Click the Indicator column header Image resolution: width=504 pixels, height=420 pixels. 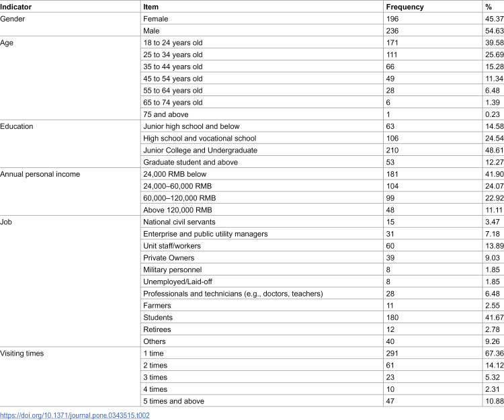[x=15, y=7]
